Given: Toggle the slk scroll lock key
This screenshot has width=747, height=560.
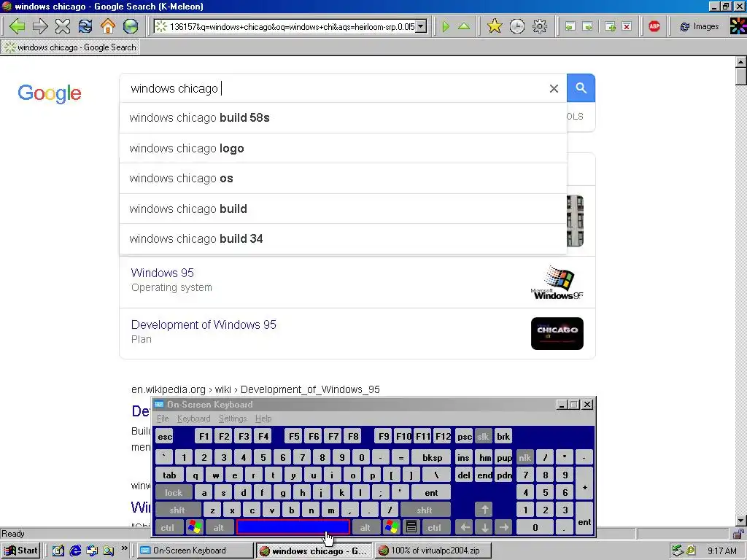Looking at the screenshot, I should (483, 437).
